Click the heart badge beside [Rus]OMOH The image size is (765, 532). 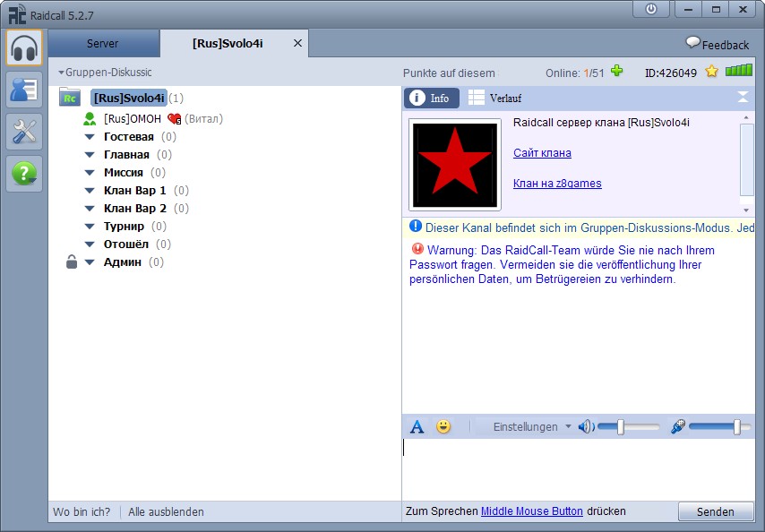(174, 118)
